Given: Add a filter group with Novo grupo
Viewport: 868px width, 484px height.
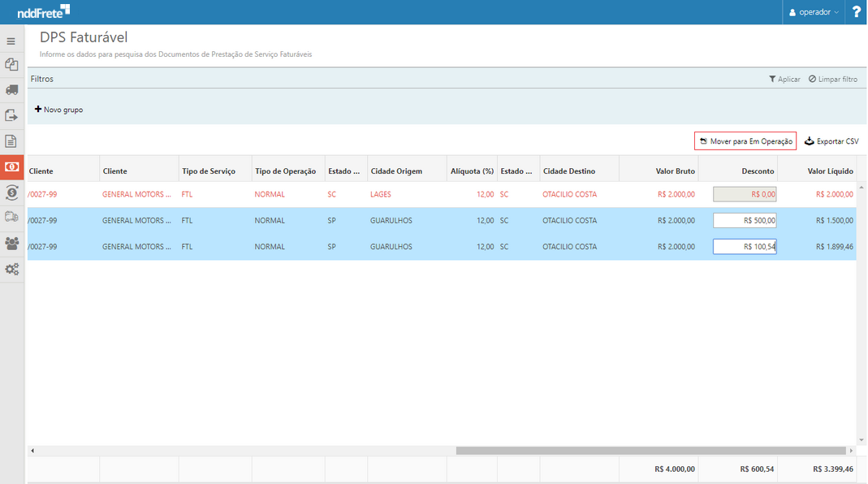Looking at the screenshot, I should coord(58,110).
